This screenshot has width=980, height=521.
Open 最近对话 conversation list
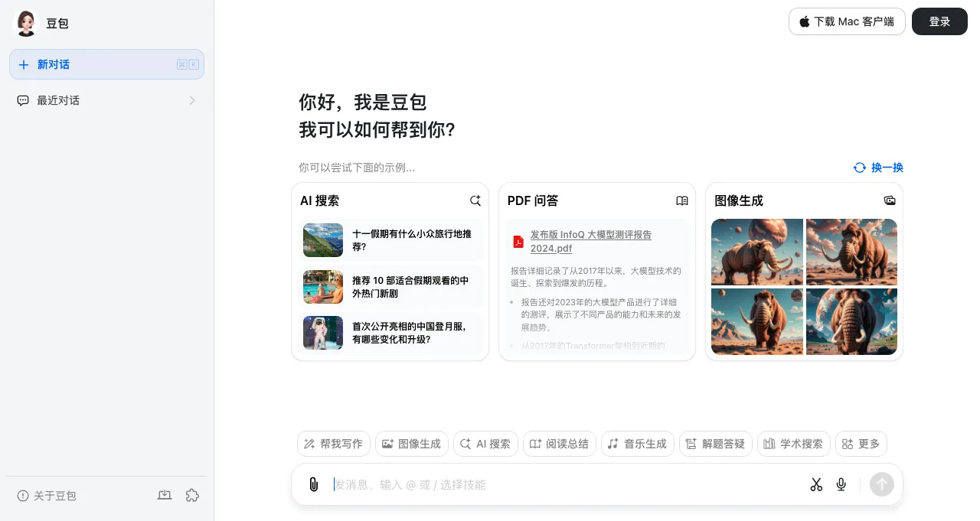click(x=106, y=100)
